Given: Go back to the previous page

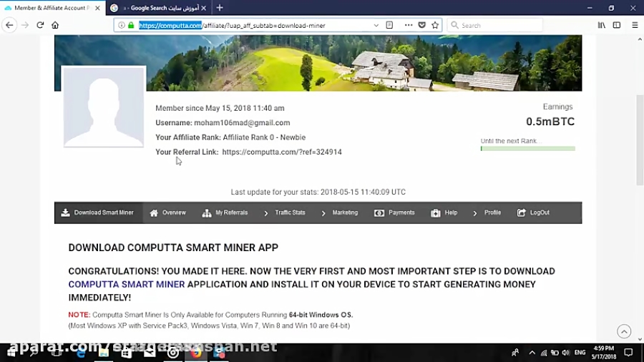Looking at the screenshot, I should pyautogui.click(x=9, y=25).
